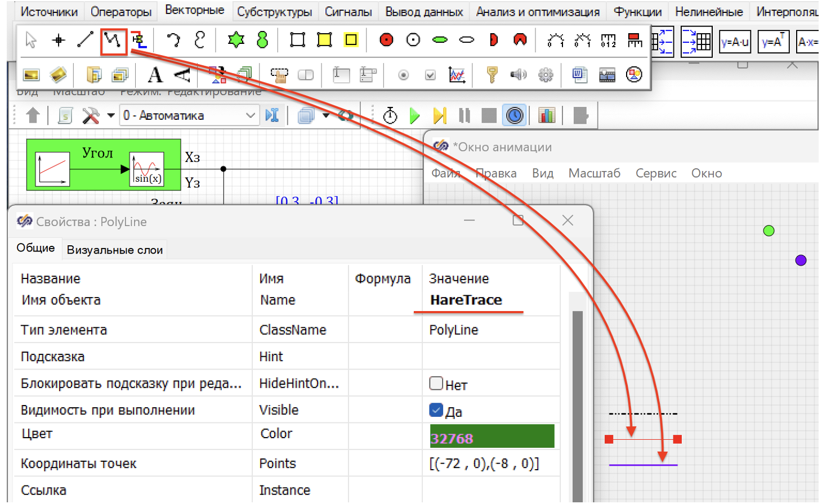
Task: Edit the HareTrace name value field
Action: coord(491,300)
